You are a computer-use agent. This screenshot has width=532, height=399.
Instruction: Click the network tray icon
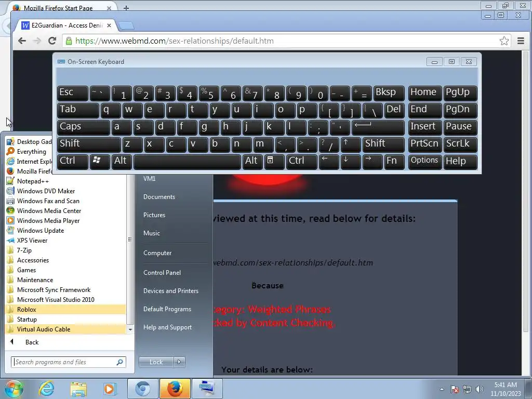coord(467,389)
